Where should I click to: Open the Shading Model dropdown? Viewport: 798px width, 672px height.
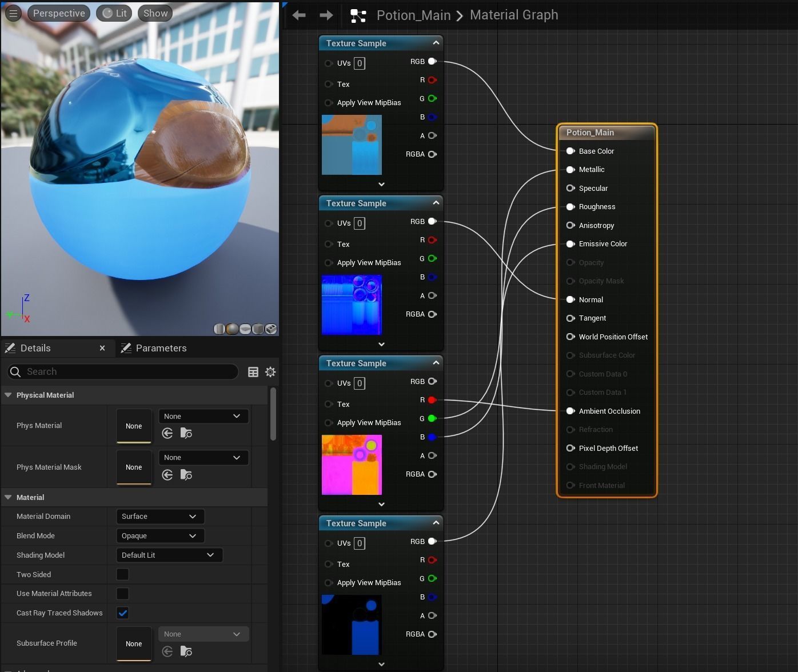(x=169, y=555)
